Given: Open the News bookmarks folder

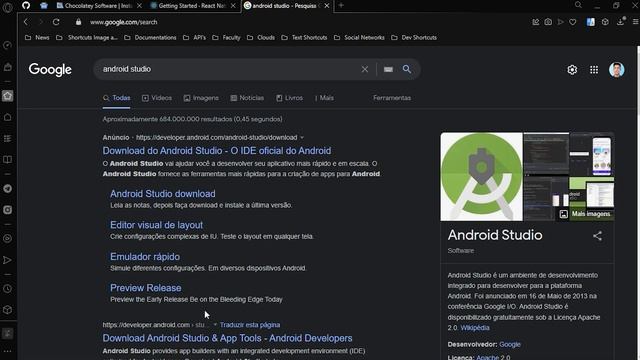Looking at the screenshot, I should click(37, 38).
